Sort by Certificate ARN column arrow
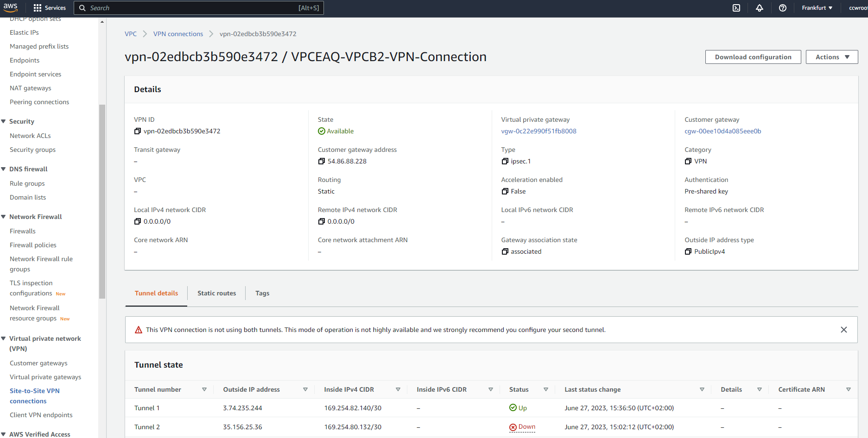Screen dimensions: 868x438 849,390
